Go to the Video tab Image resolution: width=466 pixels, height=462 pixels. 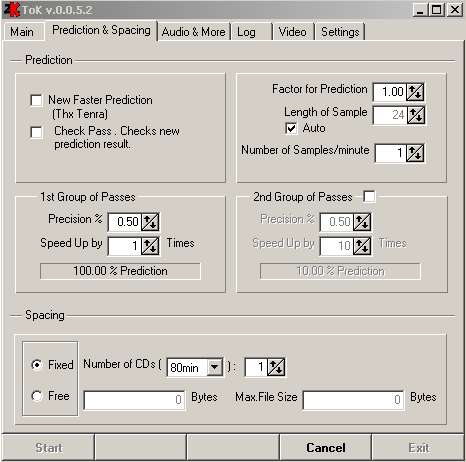pyautogui.click(x=293, y=32)
